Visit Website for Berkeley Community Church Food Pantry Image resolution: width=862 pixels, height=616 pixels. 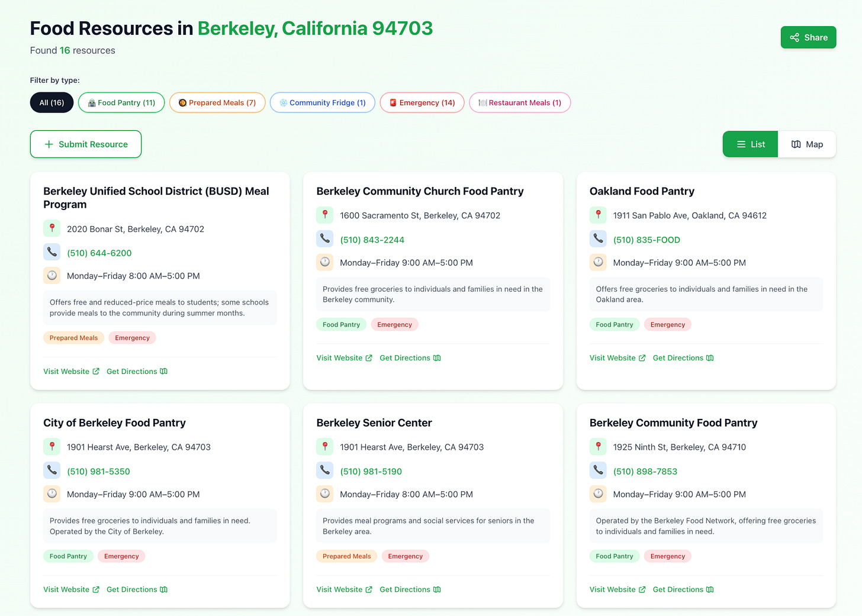(344, 358)
